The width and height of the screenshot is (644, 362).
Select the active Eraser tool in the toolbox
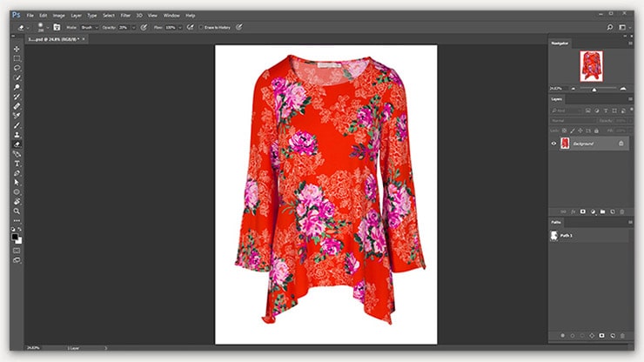17,144
